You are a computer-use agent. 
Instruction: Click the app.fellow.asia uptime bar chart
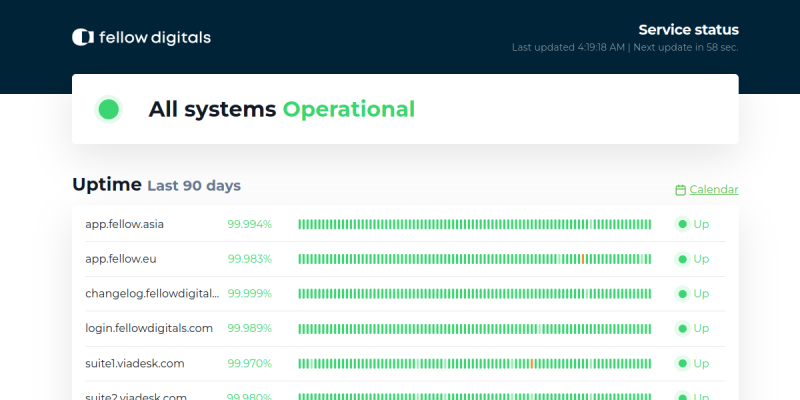click(x=474, y=224)
